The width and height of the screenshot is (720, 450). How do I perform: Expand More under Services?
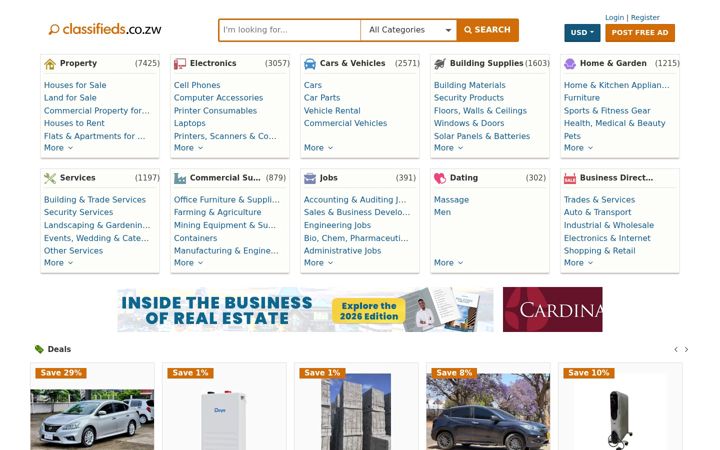pos(58,263)
